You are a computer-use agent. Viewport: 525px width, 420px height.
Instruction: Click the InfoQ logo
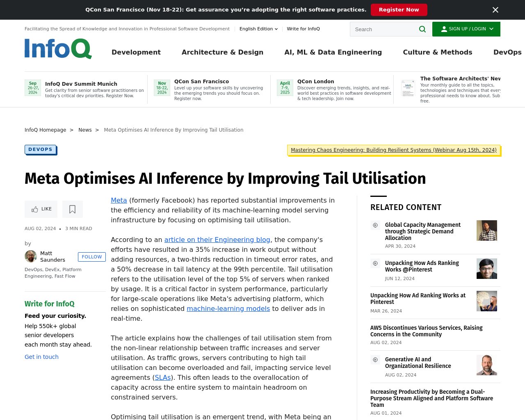pyautogui.click(x=58, y=49)
